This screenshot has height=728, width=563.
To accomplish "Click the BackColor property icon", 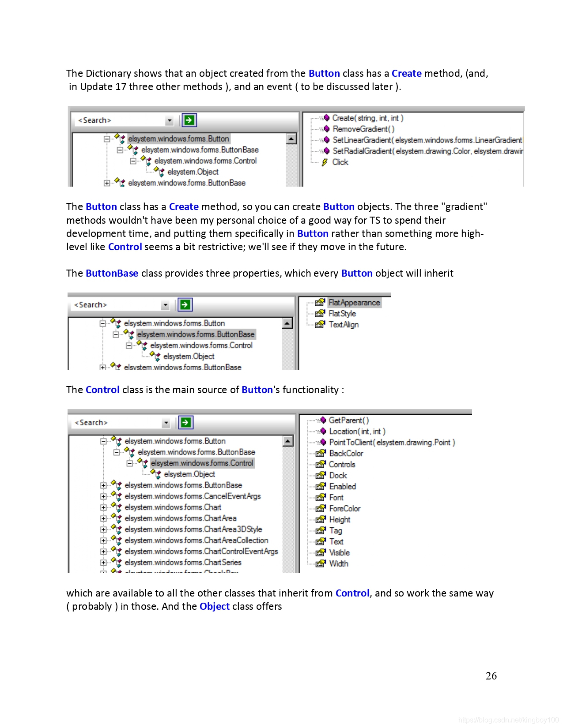I will click(321, 453).
